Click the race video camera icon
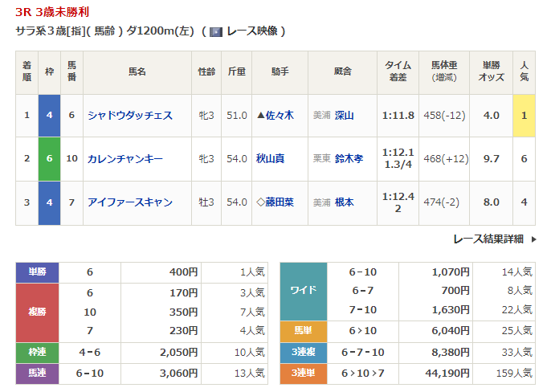Viewport: 551px width, 392px height. point(215,31)
